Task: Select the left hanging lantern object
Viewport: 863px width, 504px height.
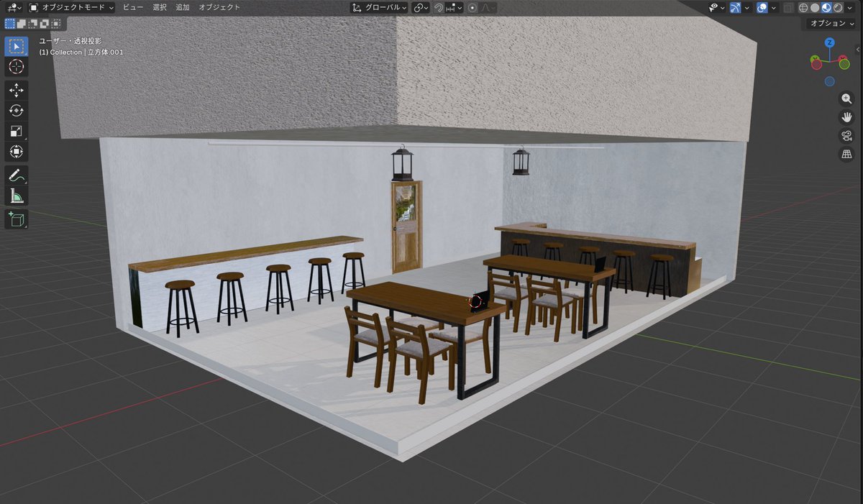Action: click(x=402, y=163)
